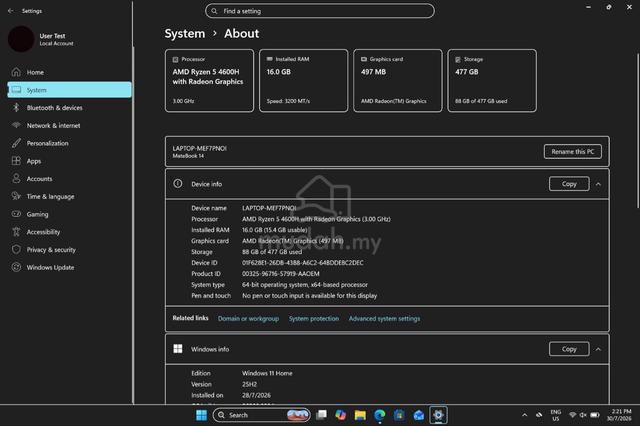Click the Gaming controller icon

click(16, 214)
